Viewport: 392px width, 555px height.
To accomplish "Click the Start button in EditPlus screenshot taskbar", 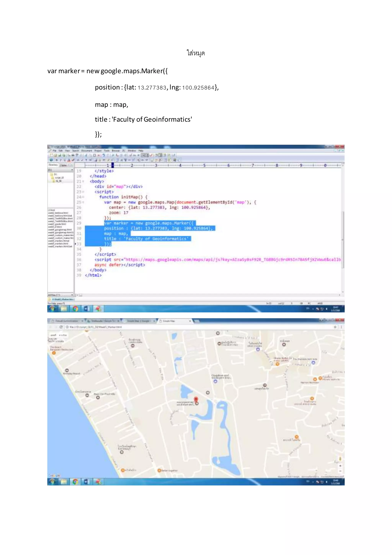I will pos(52,309).
